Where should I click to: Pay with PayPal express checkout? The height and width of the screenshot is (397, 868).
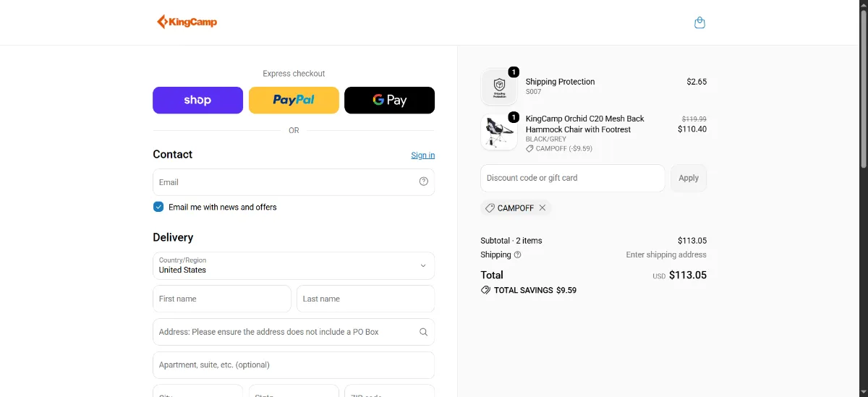click(294, 100)
